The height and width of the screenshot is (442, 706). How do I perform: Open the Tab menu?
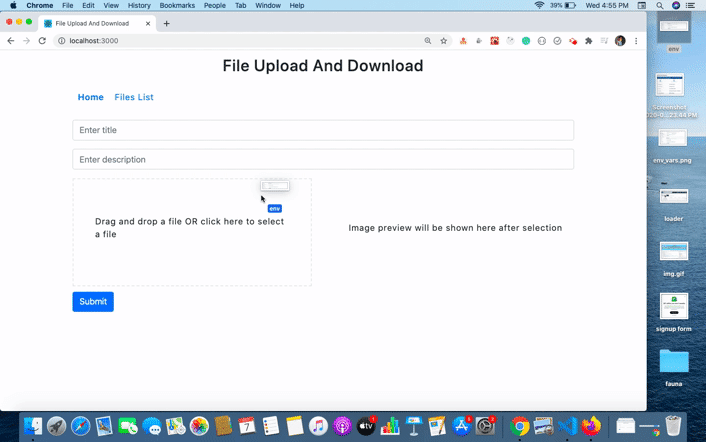point(240,5)
